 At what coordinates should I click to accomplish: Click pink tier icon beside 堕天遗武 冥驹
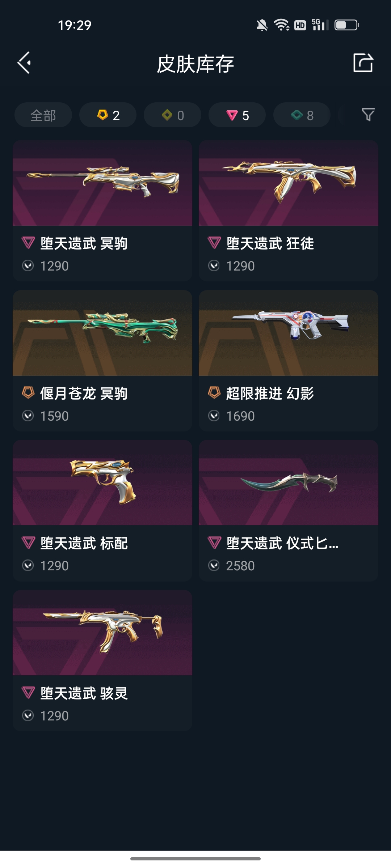28,243
